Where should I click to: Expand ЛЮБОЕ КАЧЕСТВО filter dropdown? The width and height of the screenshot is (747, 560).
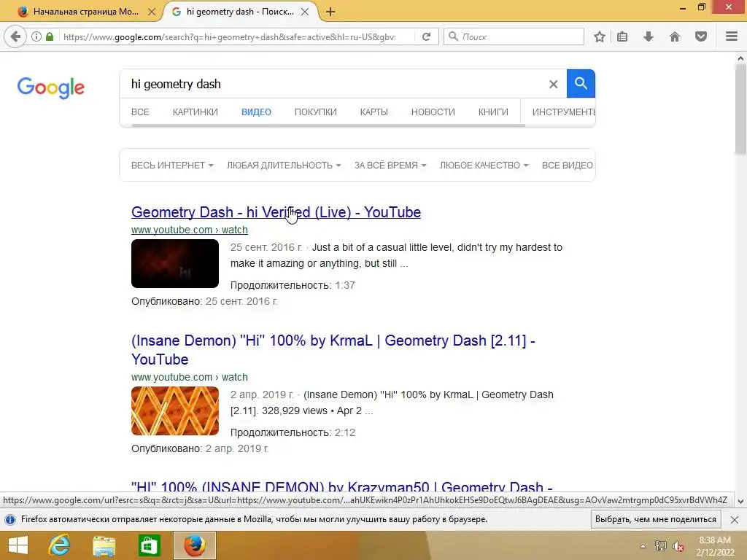(x=484, y=166)
